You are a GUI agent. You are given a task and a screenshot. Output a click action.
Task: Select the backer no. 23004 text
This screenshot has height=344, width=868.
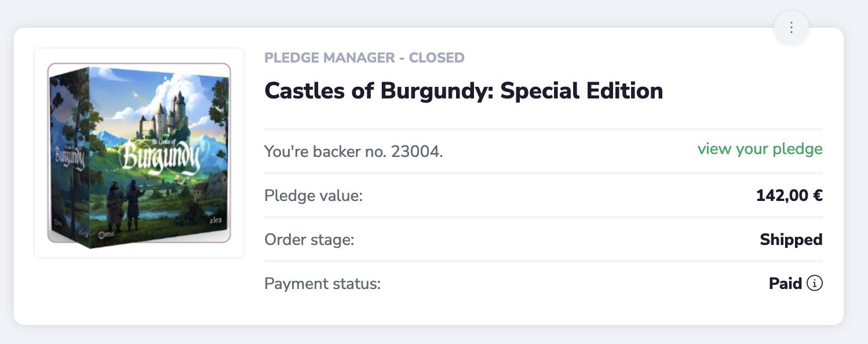click(x=353, y=152)
